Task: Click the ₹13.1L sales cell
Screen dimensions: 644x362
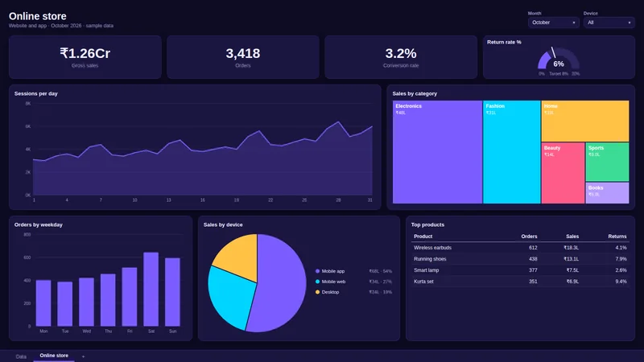Action: [572, 259]
